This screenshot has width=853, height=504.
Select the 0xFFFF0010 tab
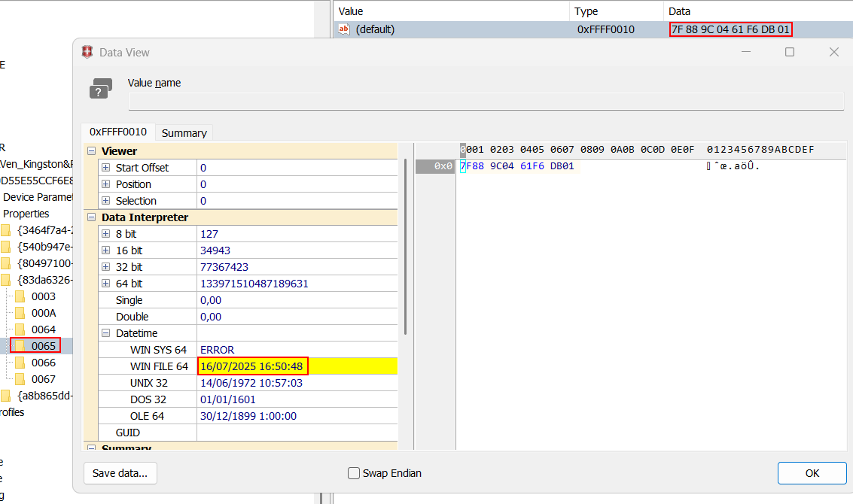pos(118,132)
